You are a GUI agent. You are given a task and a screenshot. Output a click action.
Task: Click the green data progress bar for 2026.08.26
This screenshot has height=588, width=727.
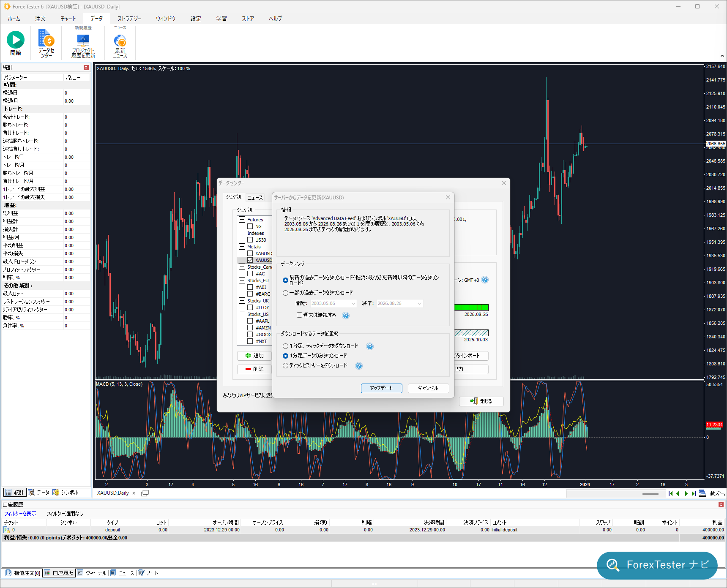(471, 308)
